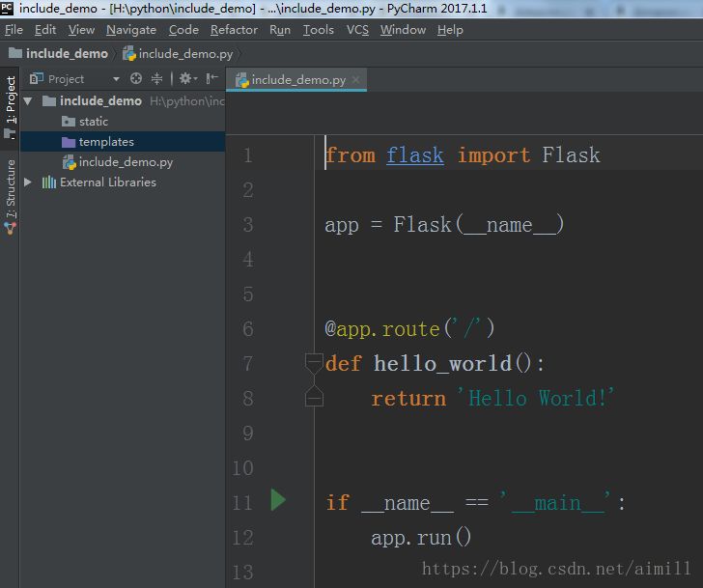Viewport: 703px width, 588px height.
Task: Open the VCS menu
Action: pyautogui.click(x=357, y=30)
